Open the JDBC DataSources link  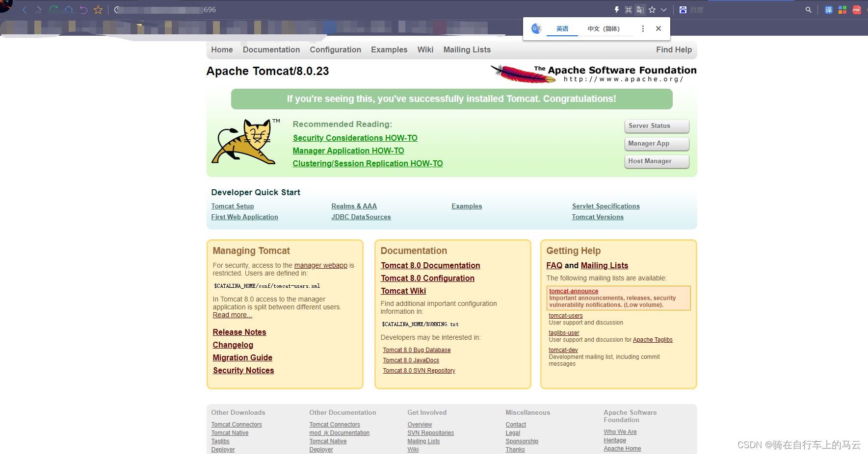coord(361,217)
